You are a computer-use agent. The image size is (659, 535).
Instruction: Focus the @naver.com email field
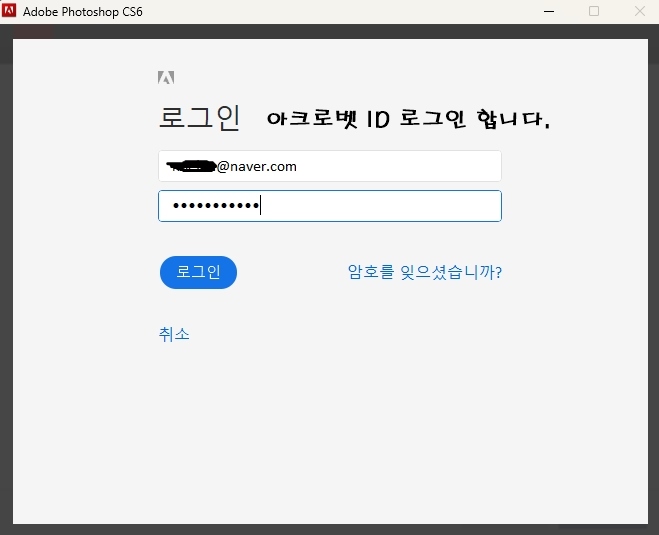[x=330, y=166]
